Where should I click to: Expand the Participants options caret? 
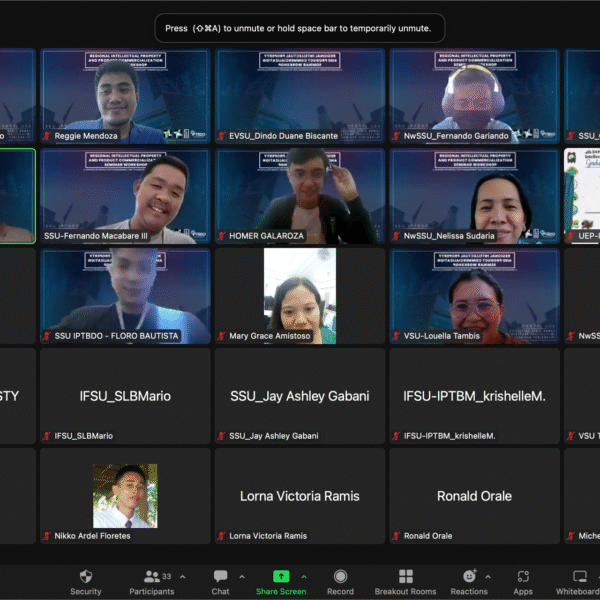(x=183, y=577)
